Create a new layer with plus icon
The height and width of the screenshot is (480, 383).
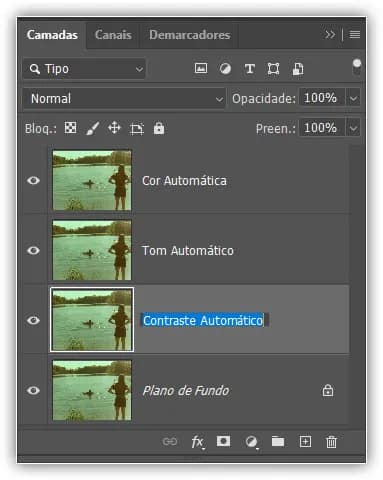click(x=305, y=442)
